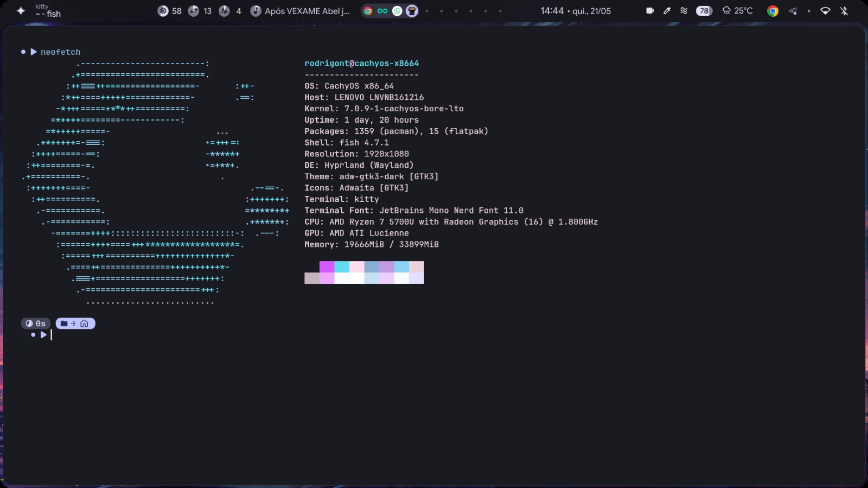Click the Telegram paper plane tray icon

pos(793,11)
